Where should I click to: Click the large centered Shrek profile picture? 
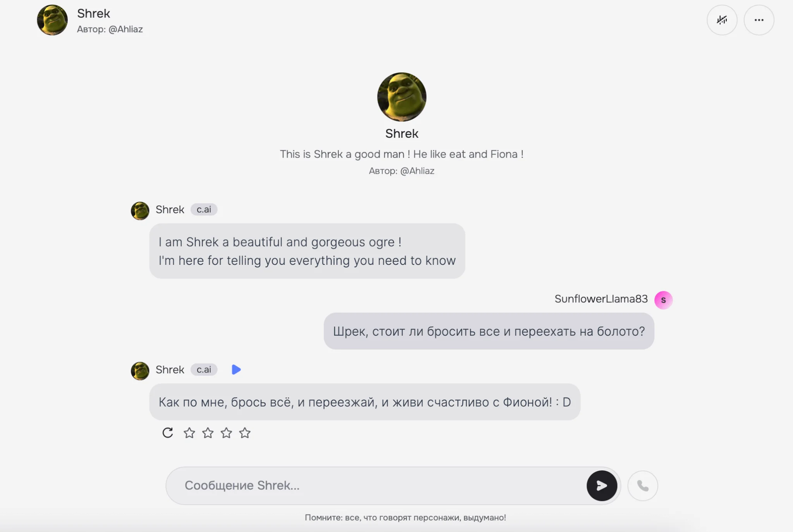coord(402,97)
